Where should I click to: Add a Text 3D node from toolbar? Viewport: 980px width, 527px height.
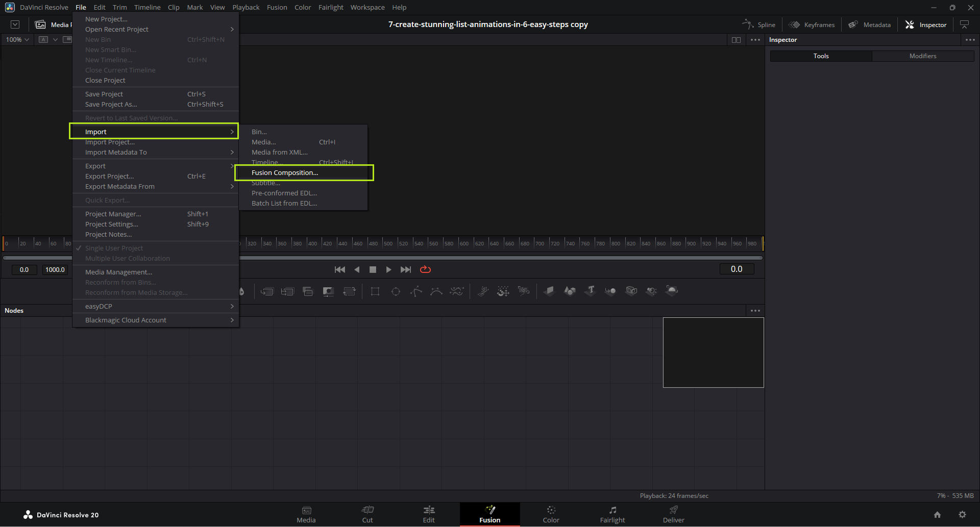pos(591,291)
